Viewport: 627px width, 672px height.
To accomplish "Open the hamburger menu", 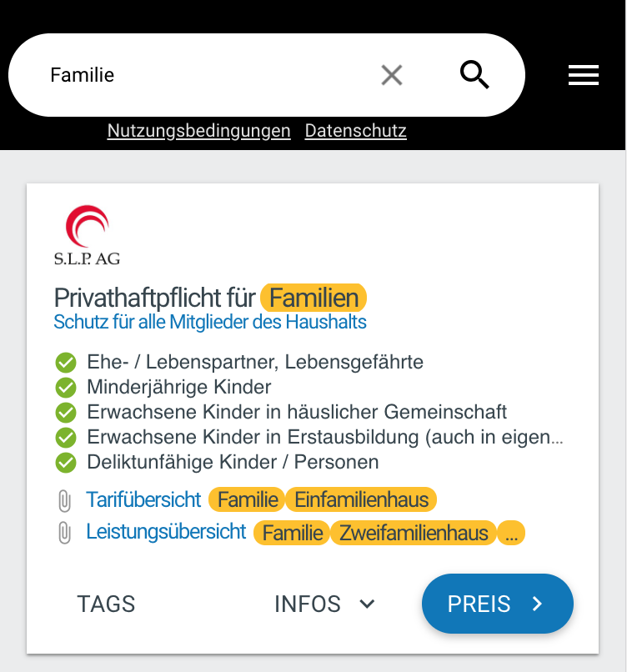I will click(x=584, y=75).
